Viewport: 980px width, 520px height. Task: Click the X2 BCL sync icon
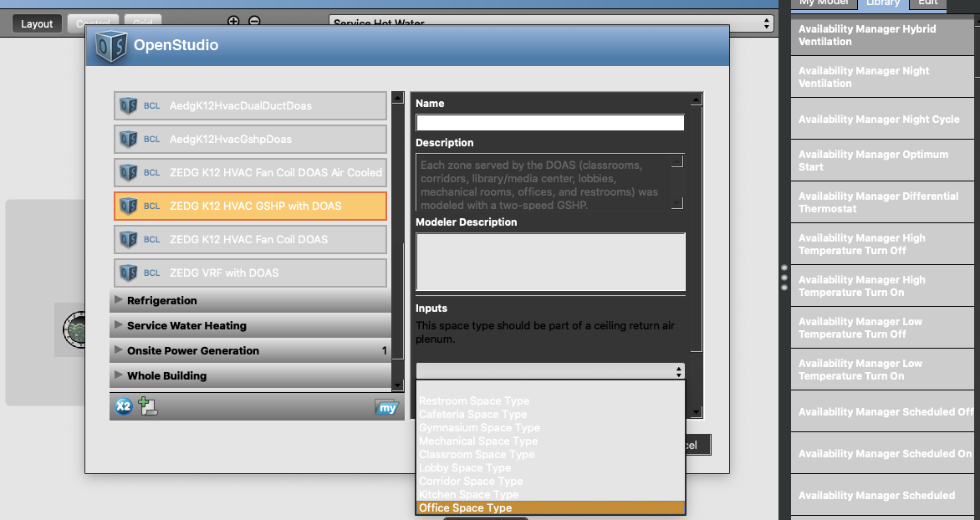(x=124, y=408)
